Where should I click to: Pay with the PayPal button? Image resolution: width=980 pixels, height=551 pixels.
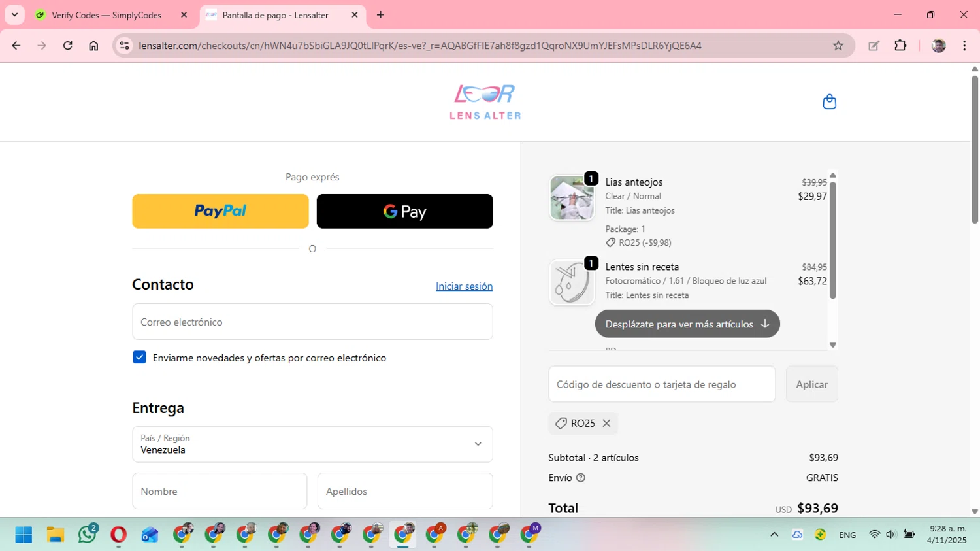pyautogui.click(x=220, y=211)
